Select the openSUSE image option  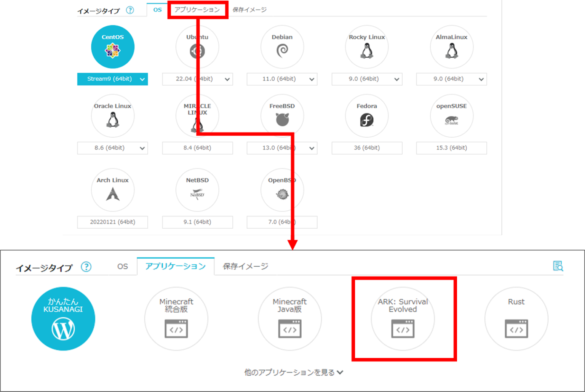pyautogui.click(x=451, y=116)
